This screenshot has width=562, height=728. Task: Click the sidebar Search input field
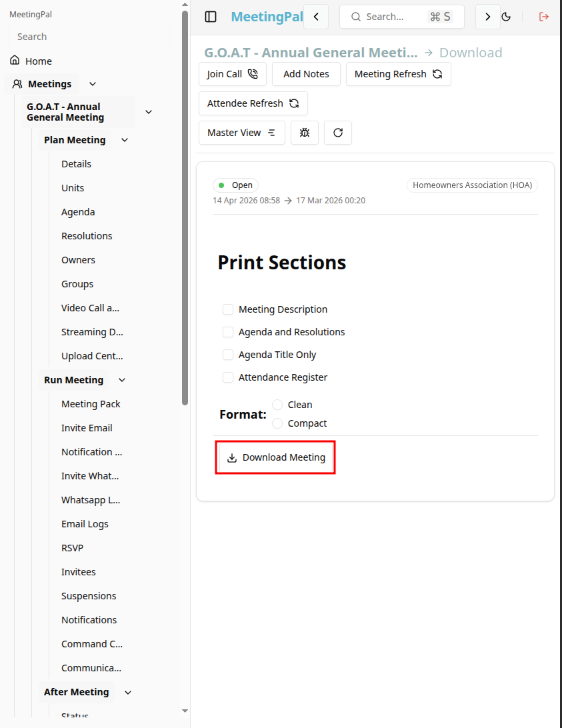[89, 37]
